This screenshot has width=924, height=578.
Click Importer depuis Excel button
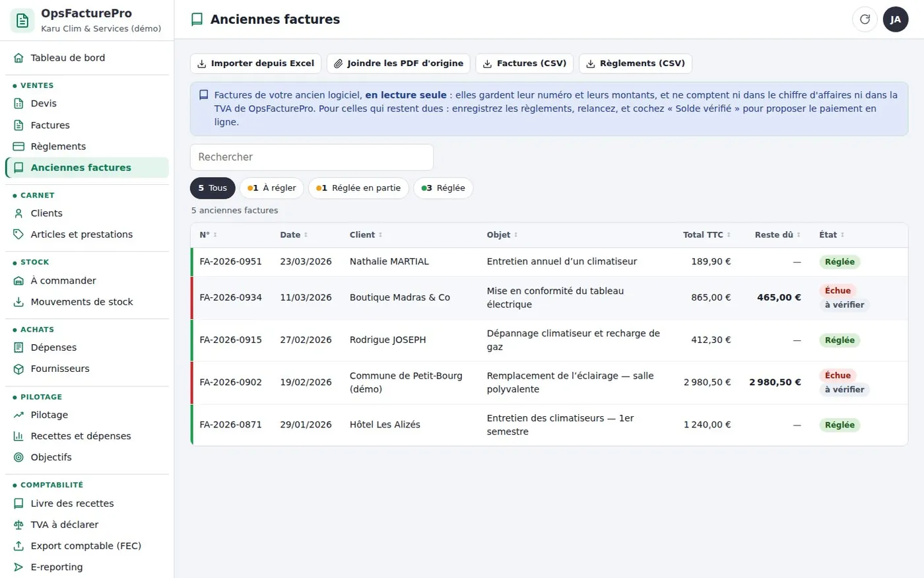click(255, 63)
